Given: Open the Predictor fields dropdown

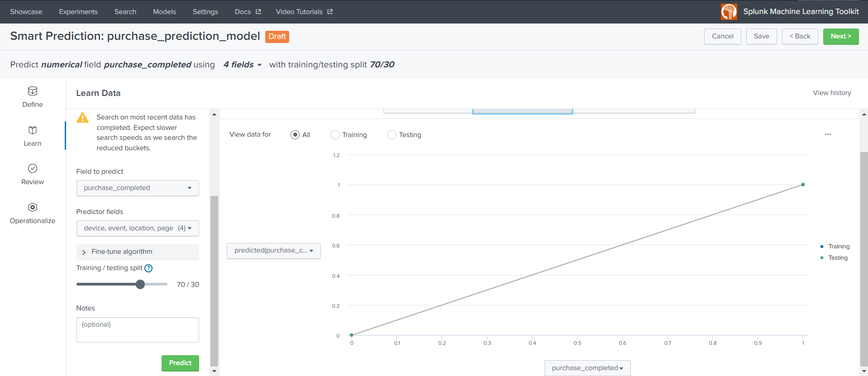Looking at the screenshot, I should (x=138, y=228).
